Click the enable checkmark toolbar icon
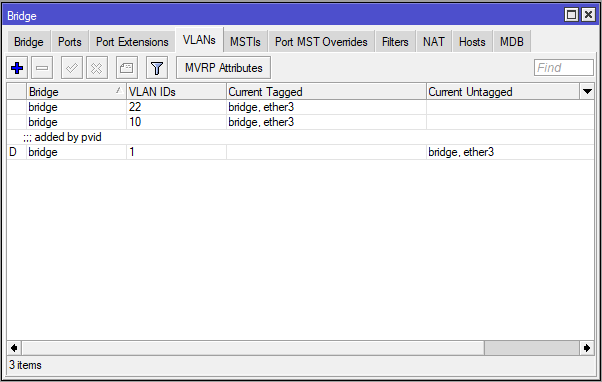Image resolution: width=602 pixels, height=382 pixels. point(72,68)
